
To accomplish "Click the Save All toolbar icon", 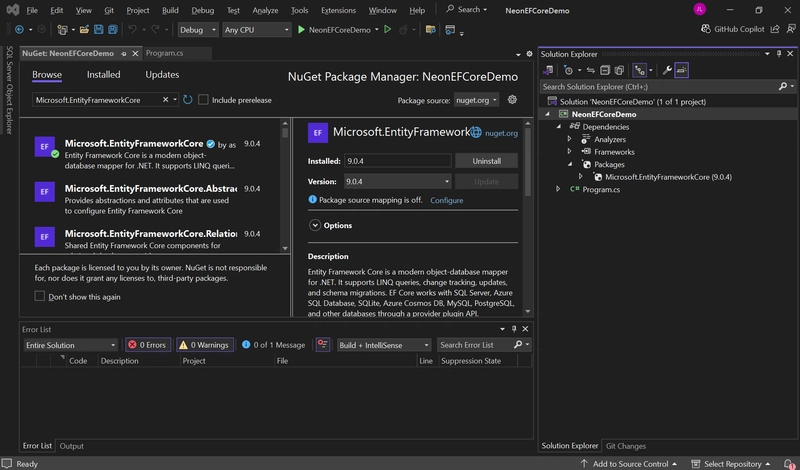I will click(x=113, y=30).
